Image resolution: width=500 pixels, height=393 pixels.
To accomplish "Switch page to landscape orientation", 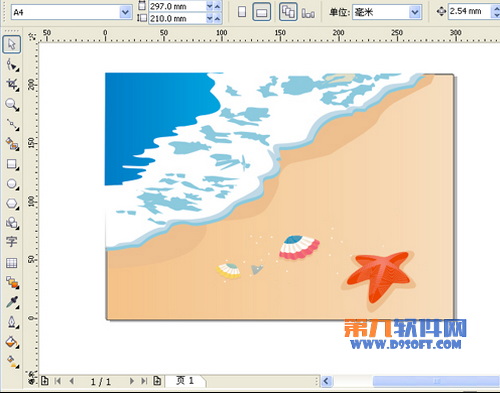I will tap(262, 12).
